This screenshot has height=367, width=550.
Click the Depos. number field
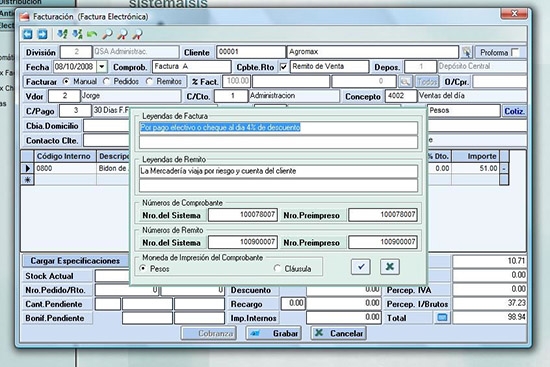[x=421, y=67]
